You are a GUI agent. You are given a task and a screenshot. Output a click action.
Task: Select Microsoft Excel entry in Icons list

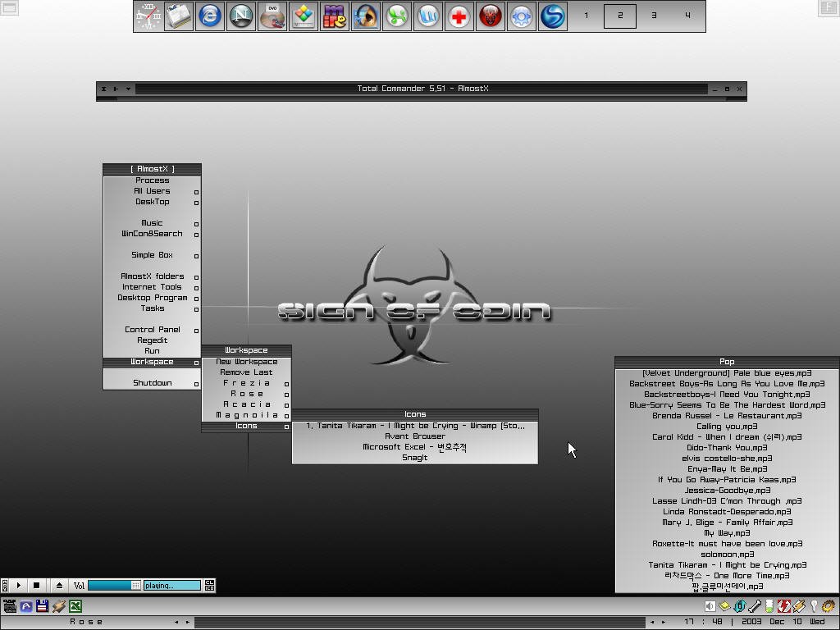pyautogui.click(x=415, y=447)
